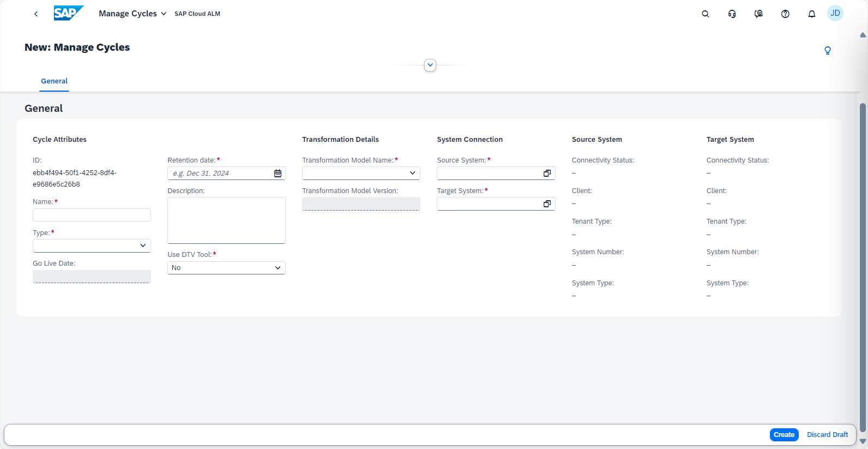Switch to the General tab

54,81
